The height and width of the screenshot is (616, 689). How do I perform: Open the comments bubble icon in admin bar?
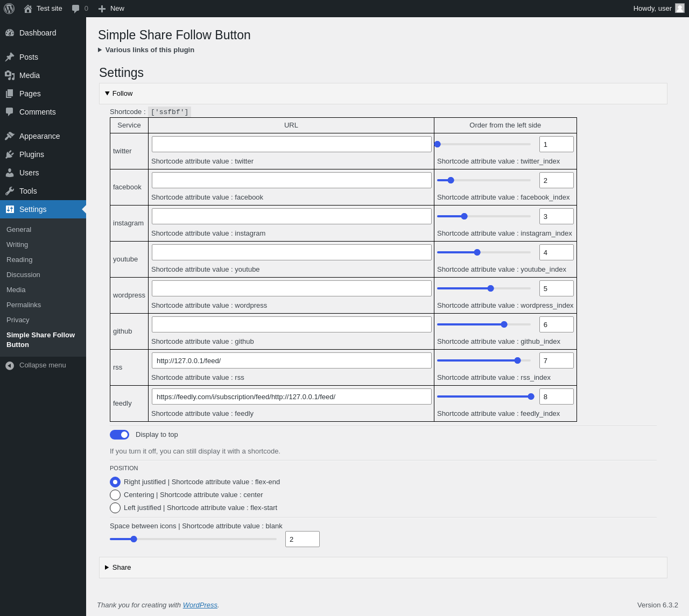click(76, 9)
